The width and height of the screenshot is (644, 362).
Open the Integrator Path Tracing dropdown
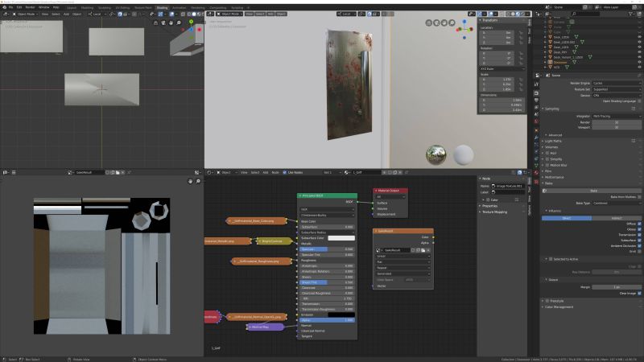pos(616,116)
